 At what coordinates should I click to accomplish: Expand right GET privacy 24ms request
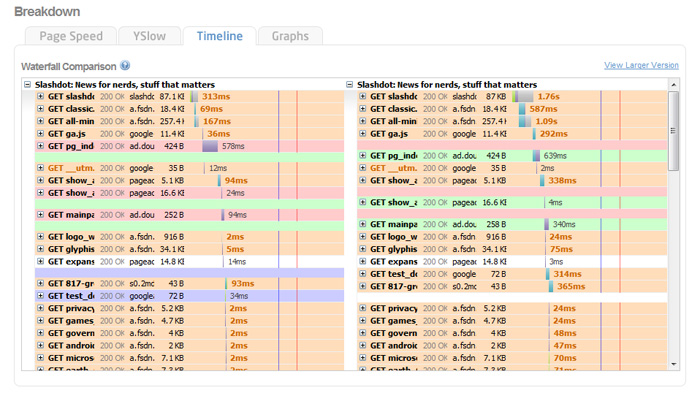[x=362, y=308]
